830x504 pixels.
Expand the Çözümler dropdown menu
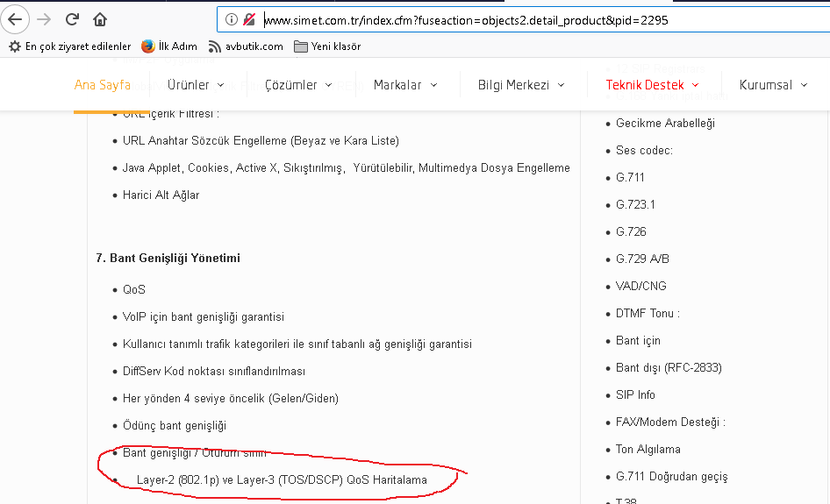pos(298,85)
